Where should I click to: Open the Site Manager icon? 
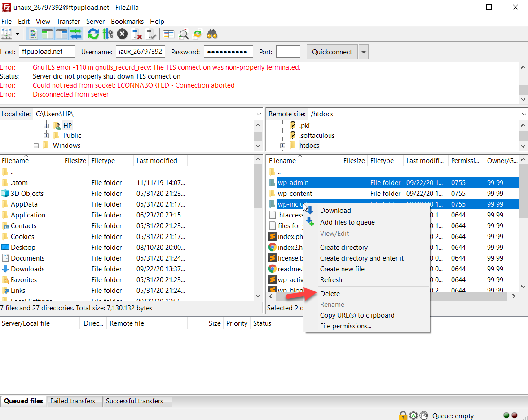(6, 34)
